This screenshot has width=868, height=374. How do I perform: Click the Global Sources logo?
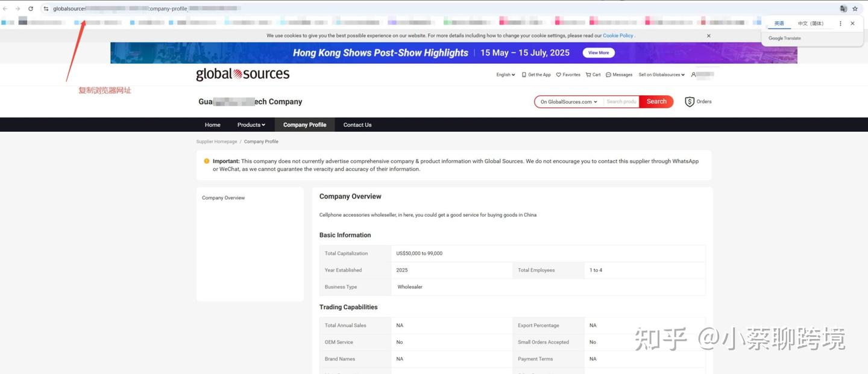pos(242,73)
